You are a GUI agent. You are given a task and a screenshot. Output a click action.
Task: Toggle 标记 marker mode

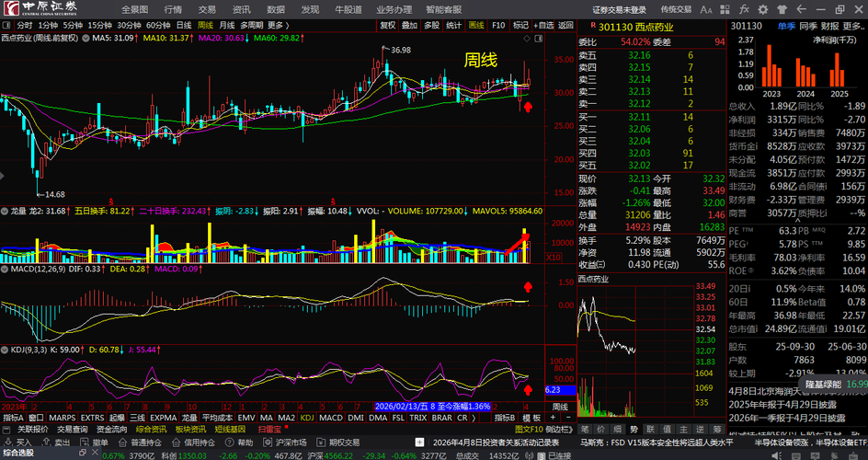520,25
